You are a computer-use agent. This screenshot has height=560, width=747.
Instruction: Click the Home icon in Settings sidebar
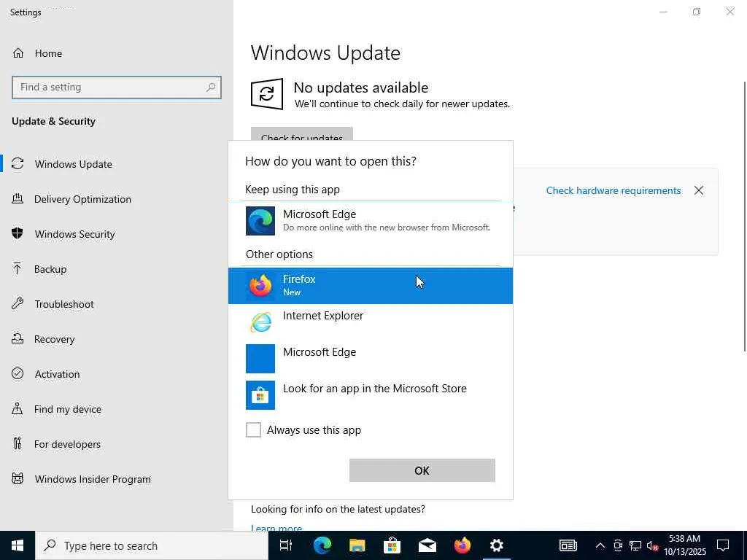[18, 52]
